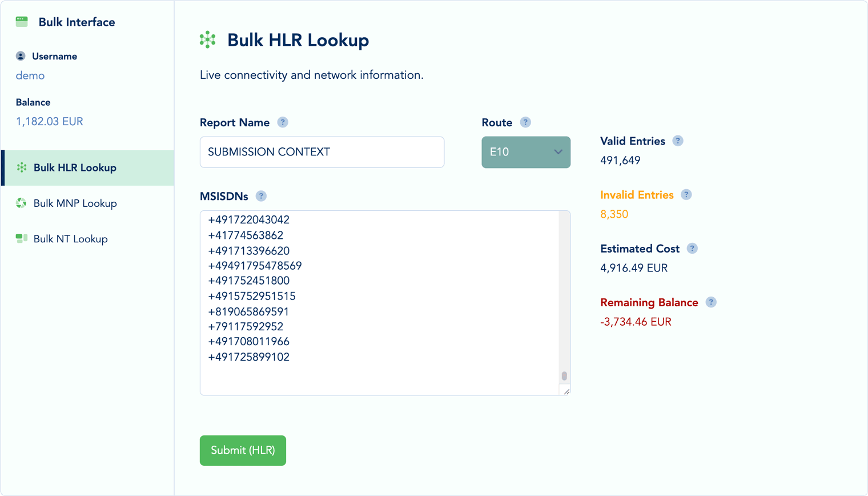Image resolution: width=868 pixels, height=496 pixels.
Task: Focus the Report Name input field
Action: tap(322, 152)
